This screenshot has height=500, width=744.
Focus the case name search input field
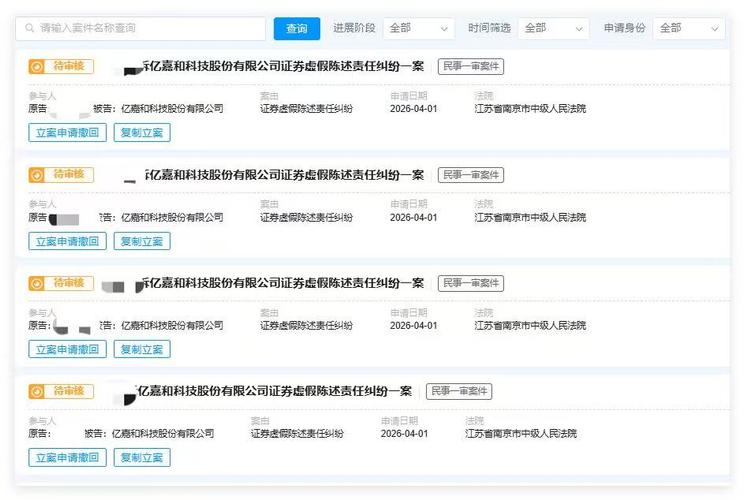140,28
